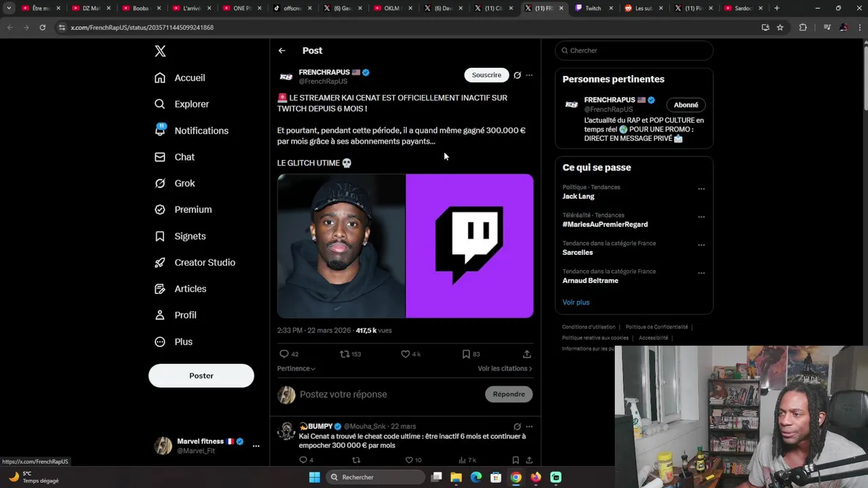Open Chrome extensions puzzle icon
Image resolution: width=868 pixels, height=488 pixels.
(x=803, y=27)
